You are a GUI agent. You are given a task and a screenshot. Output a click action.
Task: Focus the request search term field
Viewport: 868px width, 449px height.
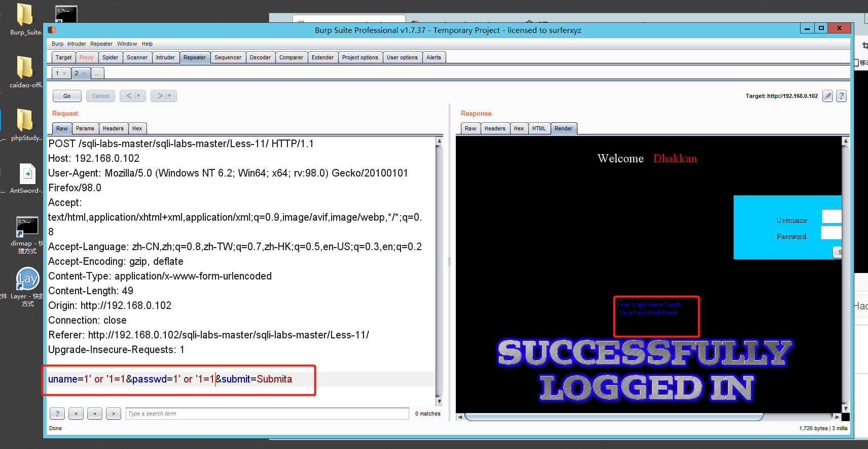coord(267,413)
